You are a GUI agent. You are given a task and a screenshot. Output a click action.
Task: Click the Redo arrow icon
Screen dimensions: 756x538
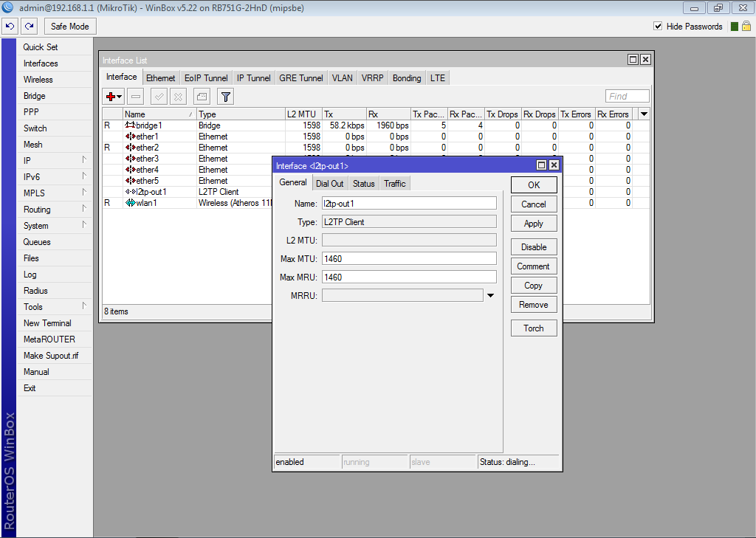[x=30, y=27]
